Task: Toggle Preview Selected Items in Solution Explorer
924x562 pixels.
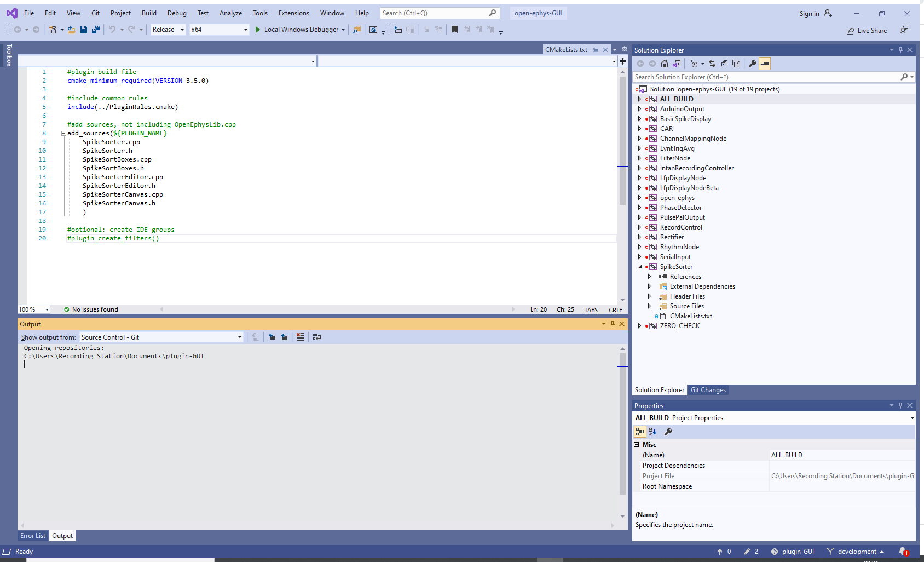Action: (765, 64)
